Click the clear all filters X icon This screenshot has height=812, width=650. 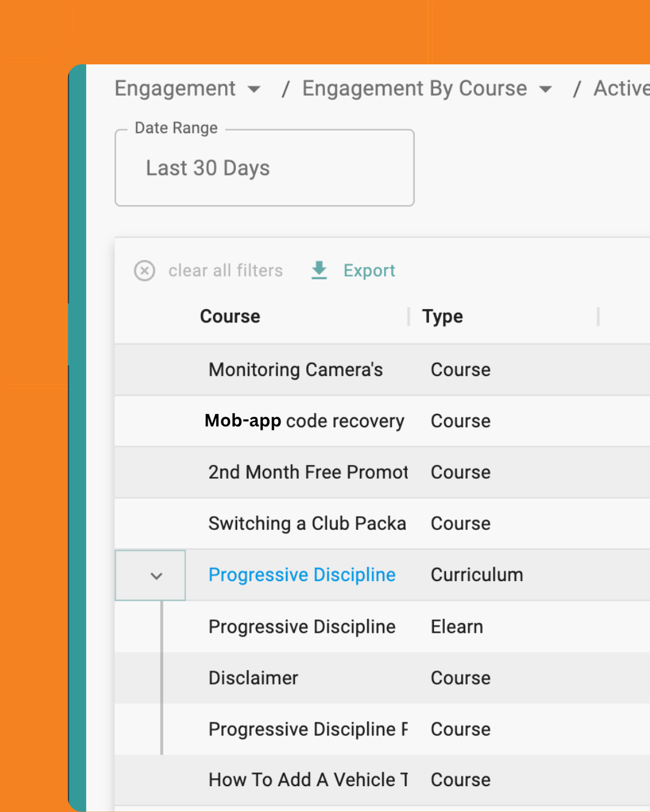(144, 271)
